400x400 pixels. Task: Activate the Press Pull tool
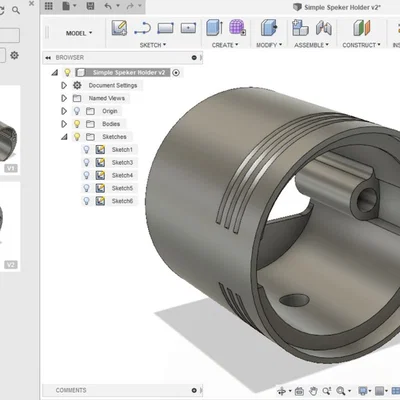pyautogui.click(x=269, y=28)
